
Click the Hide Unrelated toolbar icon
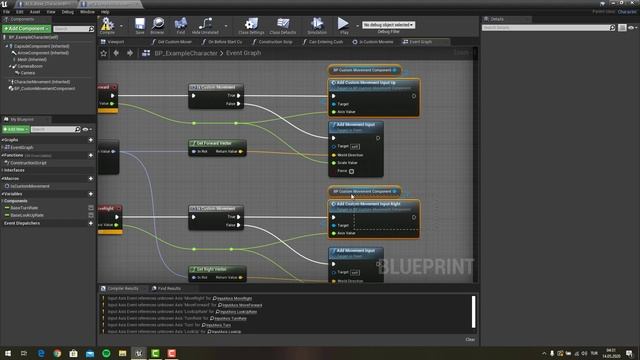(x=205, y=24)
